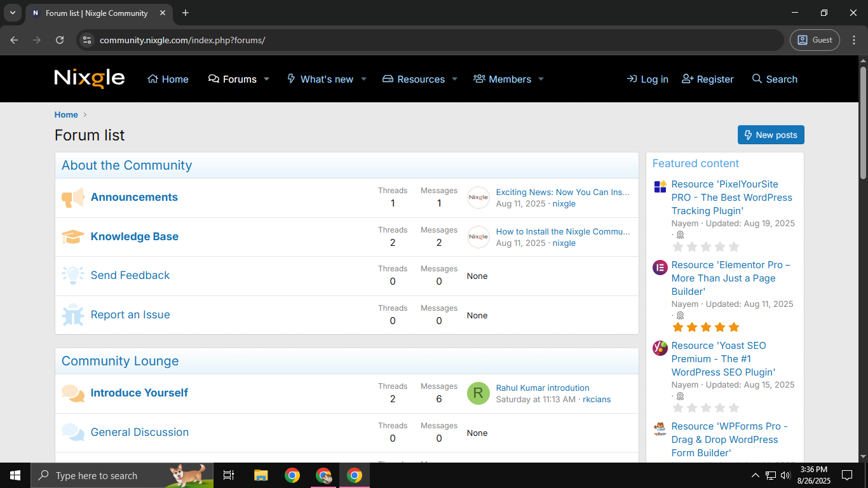This screenshot has width=868, height=488.
Task: Open the Chrome three-dot menu
Action: 854,40
